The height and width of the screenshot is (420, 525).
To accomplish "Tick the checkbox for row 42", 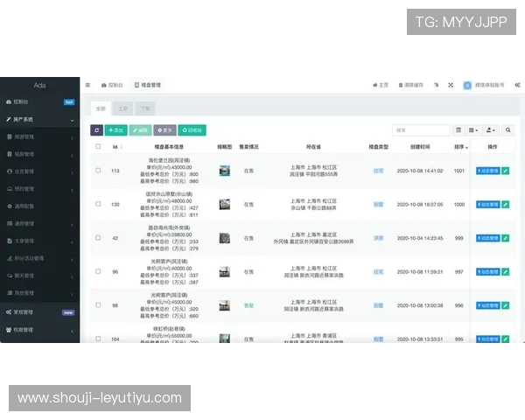I will pyautogui.click(x=98, y=238).
